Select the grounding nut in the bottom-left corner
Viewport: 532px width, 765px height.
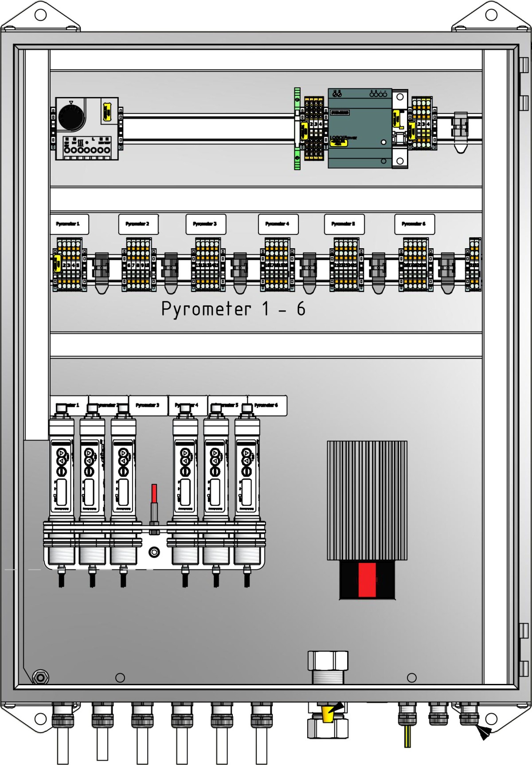point(41,677)
